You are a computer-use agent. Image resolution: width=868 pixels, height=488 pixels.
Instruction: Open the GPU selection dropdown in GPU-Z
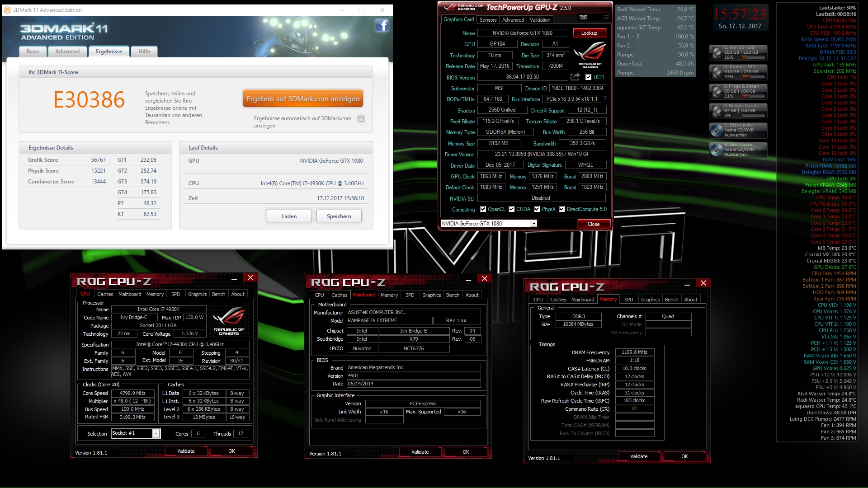click(x=533, y=224)
